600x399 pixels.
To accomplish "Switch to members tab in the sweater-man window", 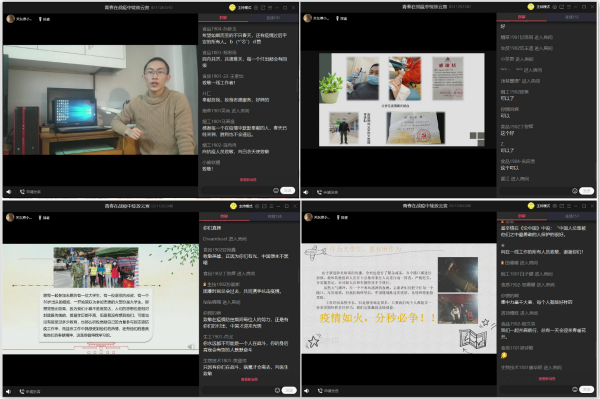I will pyautogui.click(x=273, y=18).
